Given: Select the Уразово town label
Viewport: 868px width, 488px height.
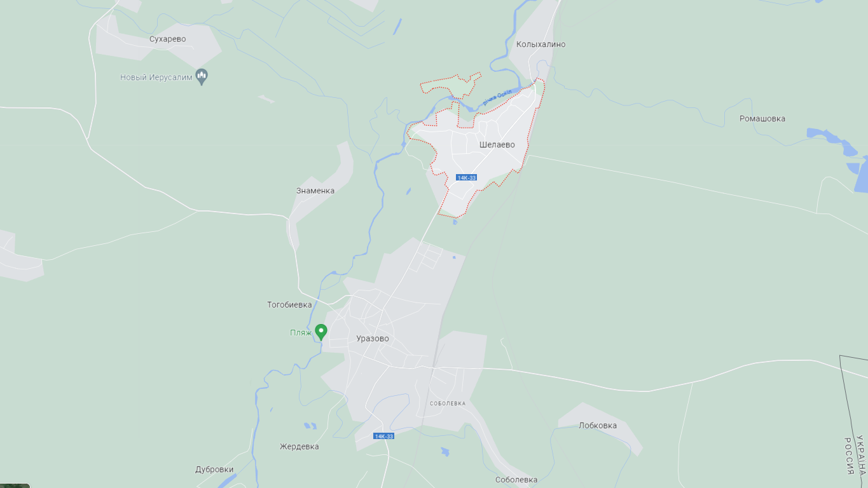Looking at the screenshot, I should (373, 339).
